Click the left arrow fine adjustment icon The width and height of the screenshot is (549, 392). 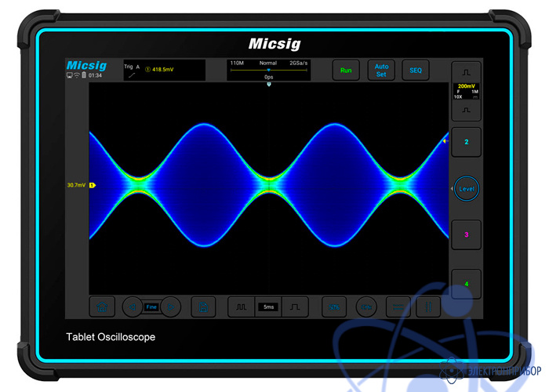click(133, 307)
